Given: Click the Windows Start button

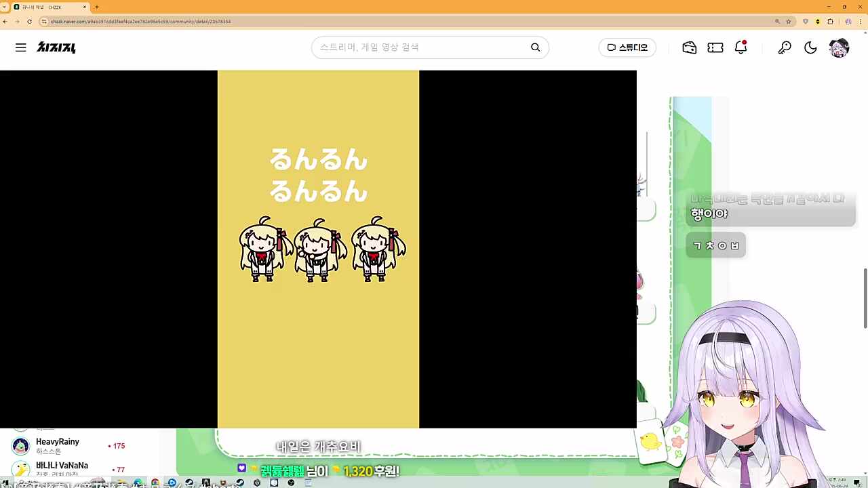Looking at the screenshot, I should 5,483.
